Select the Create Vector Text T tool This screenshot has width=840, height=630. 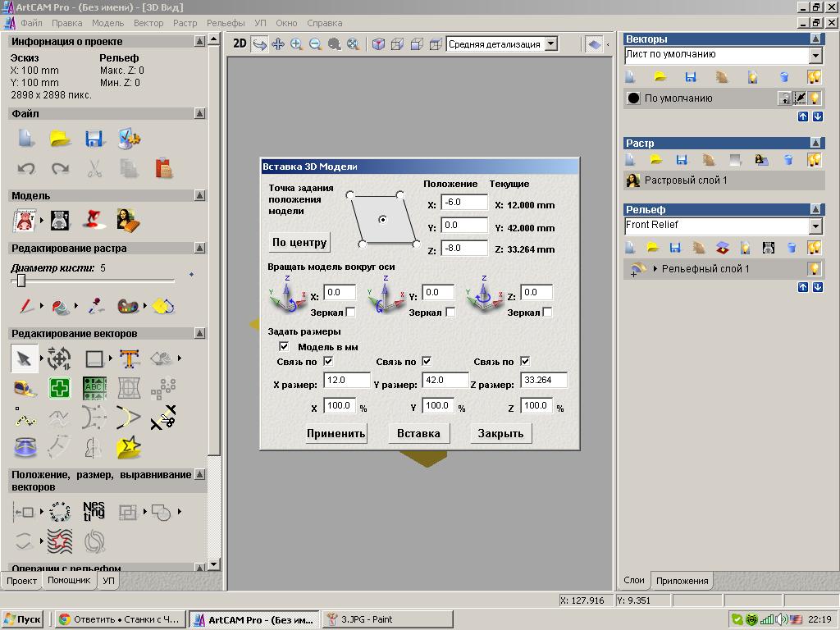click(x=129, y=358)
